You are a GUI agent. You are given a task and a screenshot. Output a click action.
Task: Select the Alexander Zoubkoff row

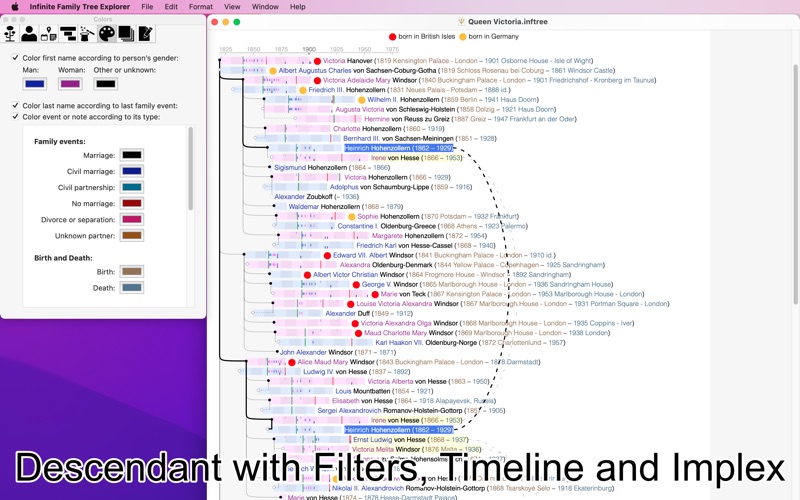pyautogui.click(x=316, y=196)
